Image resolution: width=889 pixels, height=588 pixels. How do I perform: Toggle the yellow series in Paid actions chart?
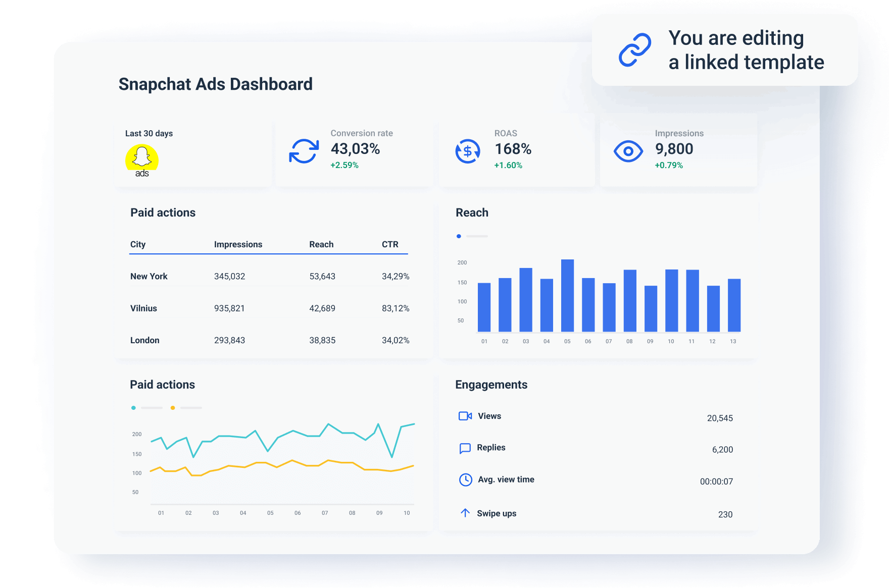point(173,407)
